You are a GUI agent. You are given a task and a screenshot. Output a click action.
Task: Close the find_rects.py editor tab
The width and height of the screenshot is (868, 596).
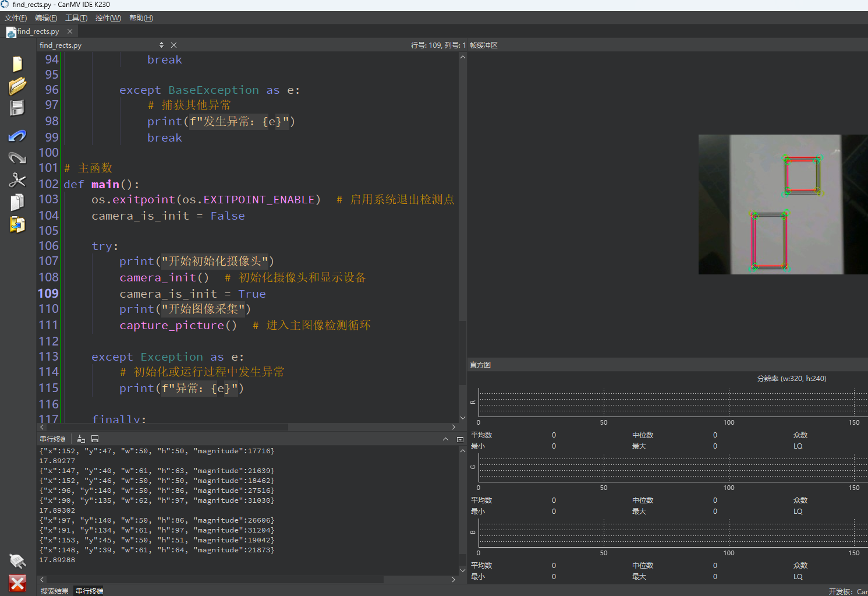(x=70, y=31)
